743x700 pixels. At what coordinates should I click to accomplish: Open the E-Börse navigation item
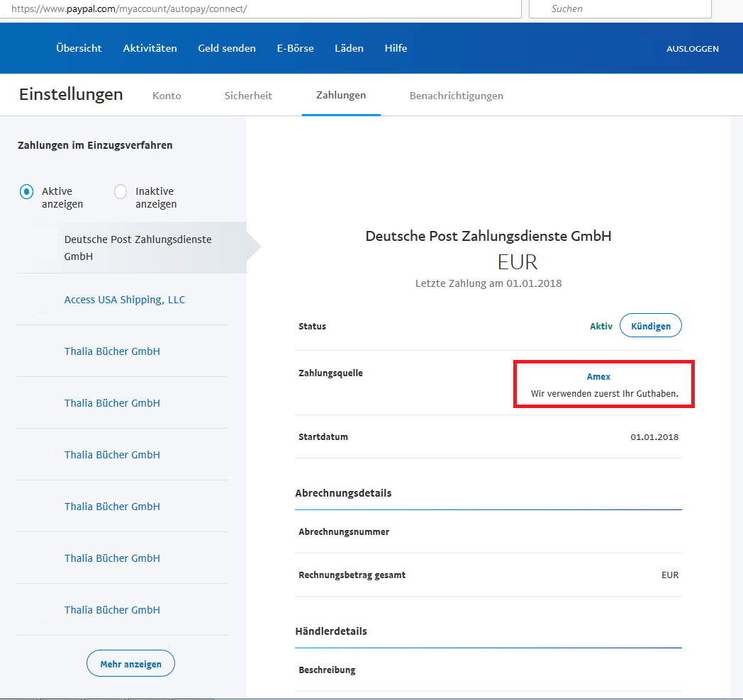(295, 48)
